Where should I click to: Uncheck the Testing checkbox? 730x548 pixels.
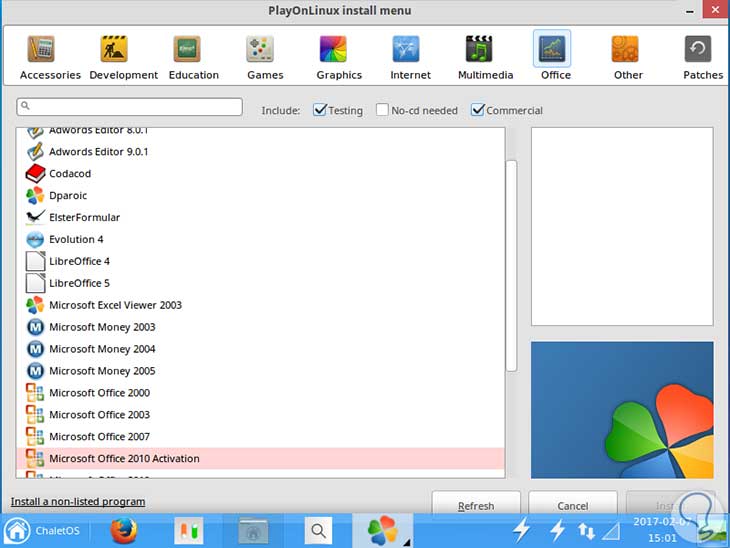coord(320,110)
